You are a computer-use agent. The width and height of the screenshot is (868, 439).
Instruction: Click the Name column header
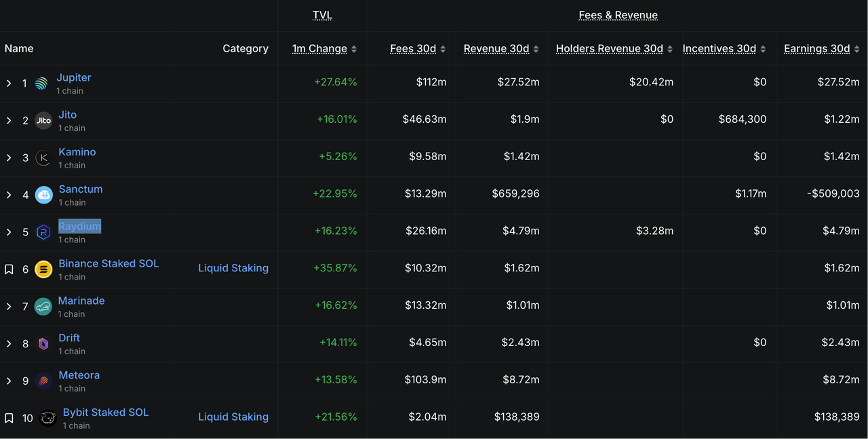tap(19, 49)
